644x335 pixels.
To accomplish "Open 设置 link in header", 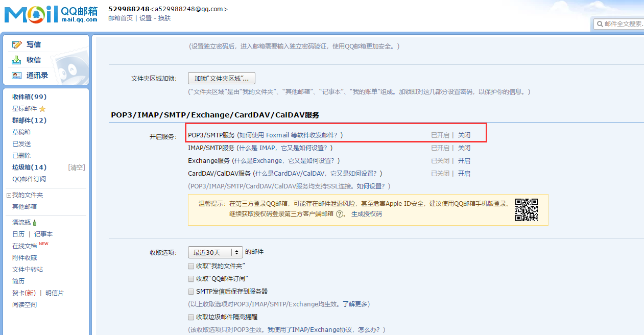I will click(x=146, y=18).
